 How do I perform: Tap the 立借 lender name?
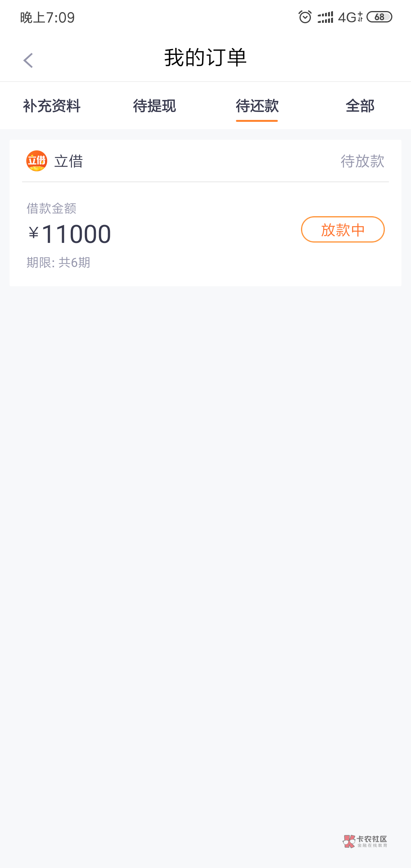click(x=68, y=161)
